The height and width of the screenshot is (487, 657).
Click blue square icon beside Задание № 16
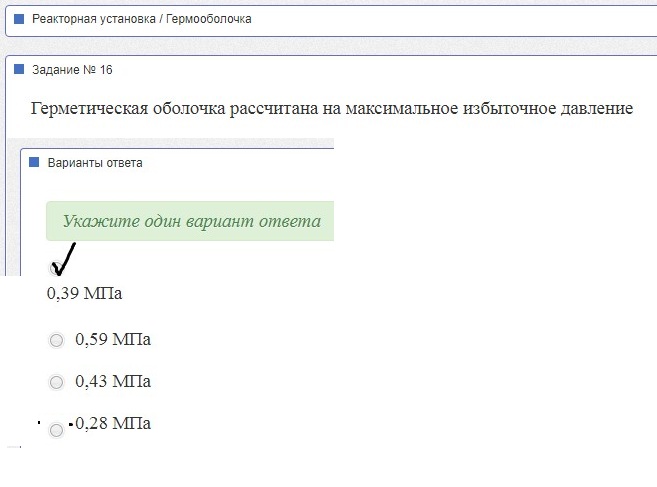(x=19, y=69)
